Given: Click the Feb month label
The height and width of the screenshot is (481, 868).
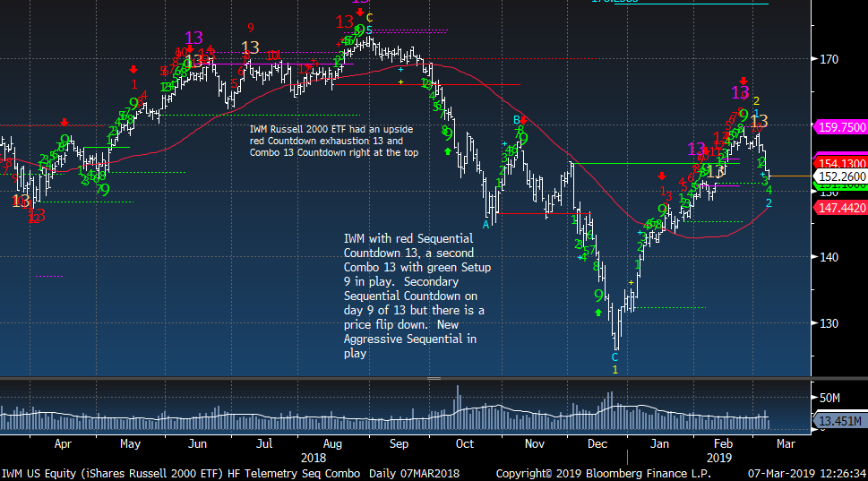Looking at the screenshot, I should click(x=723, y=444).
